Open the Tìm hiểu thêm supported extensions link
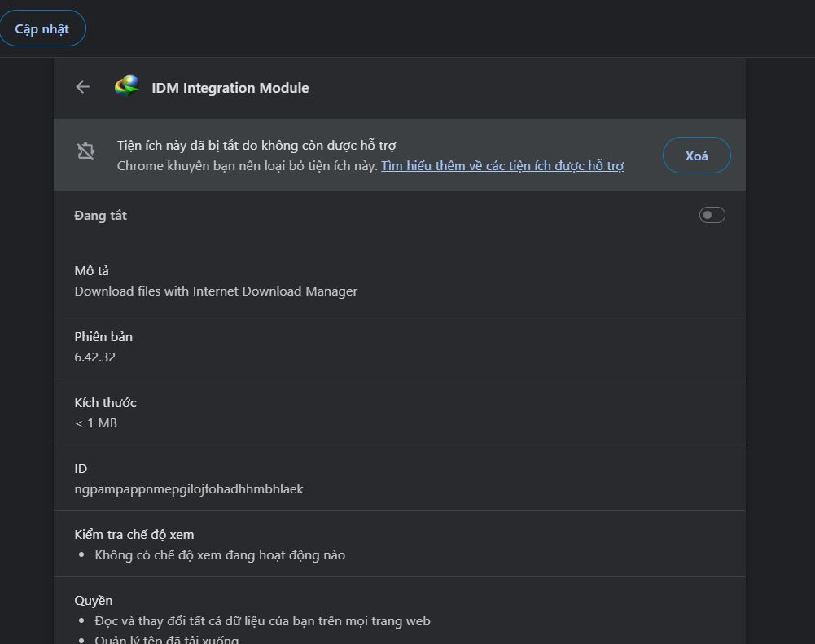Image resolution: width=815 pixels, height=644 pixels. click(x=502, y=165)
